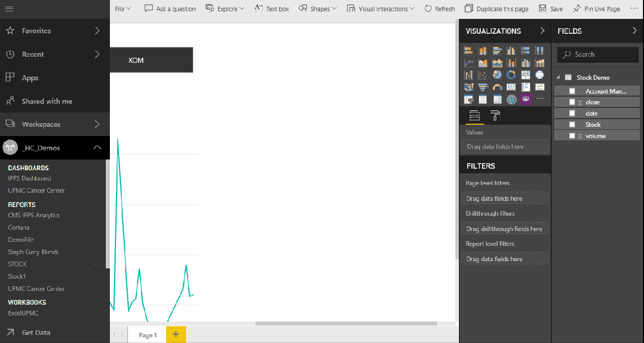The image size is (644, 343).
Task: Insert a table visualization
Action: [482, 99]
